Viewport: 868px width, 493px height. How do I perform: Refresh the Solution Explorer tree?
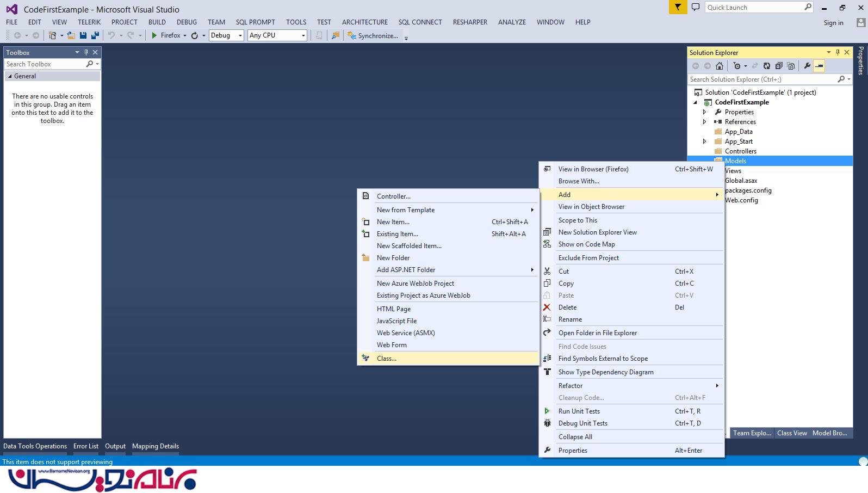[766, 66]
